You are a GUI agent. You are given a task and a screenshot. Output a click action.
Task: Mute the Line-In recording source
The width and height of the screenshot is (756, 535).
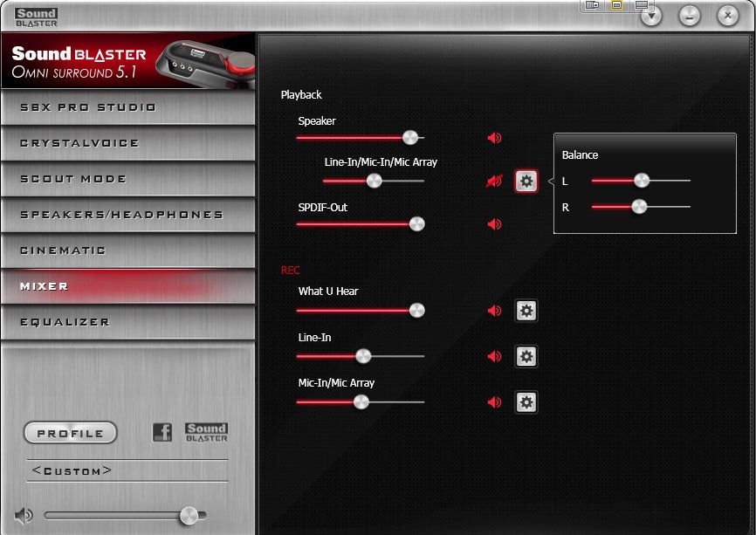tap(494, 356)
